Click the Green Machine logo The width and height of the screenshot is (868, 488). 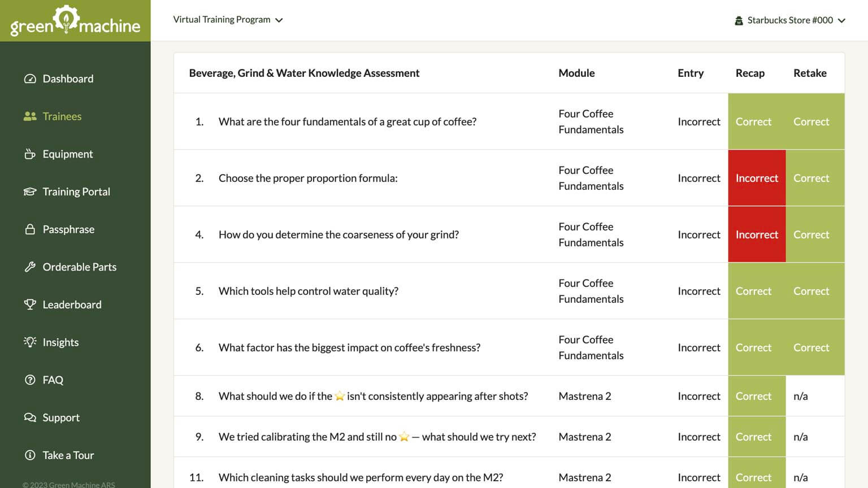[x=75, y=21]
